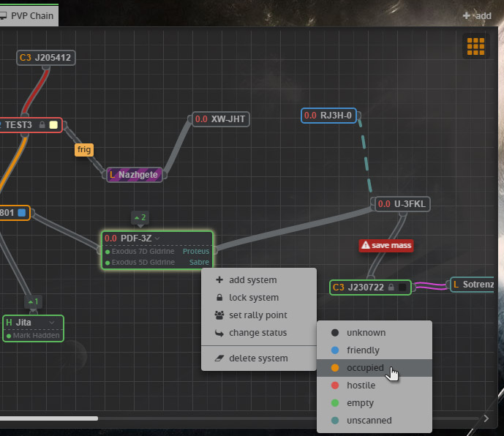Click the lock icon on J230722 system
The image size is (504, 436).
coord(391,287)
